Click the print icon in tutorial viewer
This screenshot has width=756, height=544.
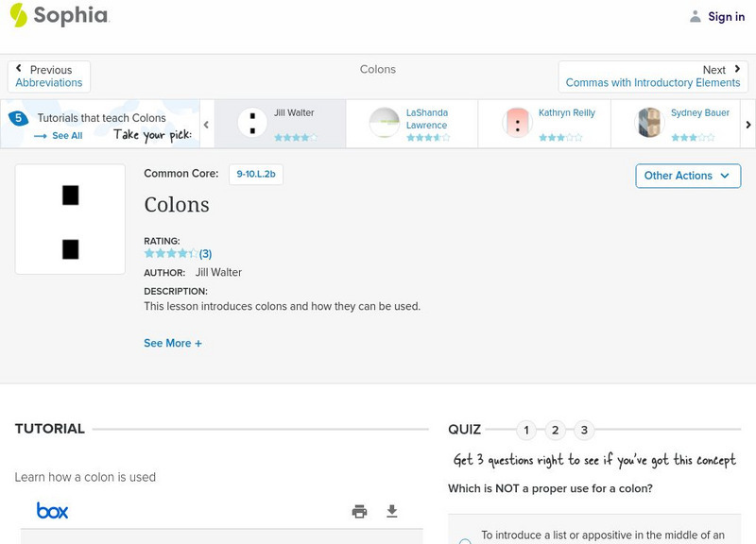[x=359, y=512]
